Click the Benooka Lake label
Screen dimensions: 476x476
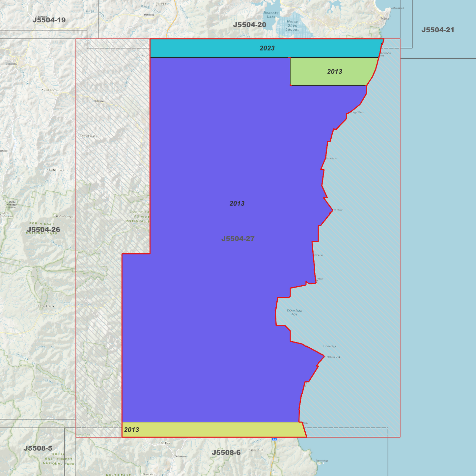click(x=271, y=15)
